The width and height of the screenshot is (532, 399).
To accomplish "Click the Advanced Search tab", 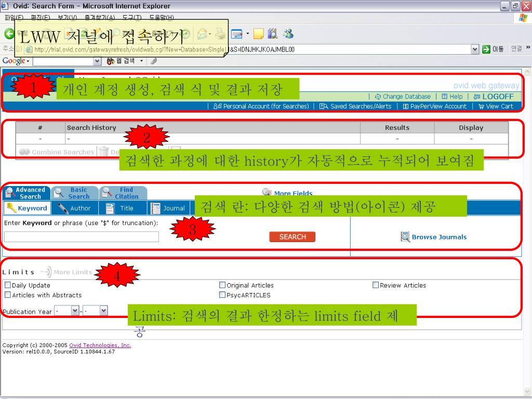I will pyautogui.click(x=26, y=193).
